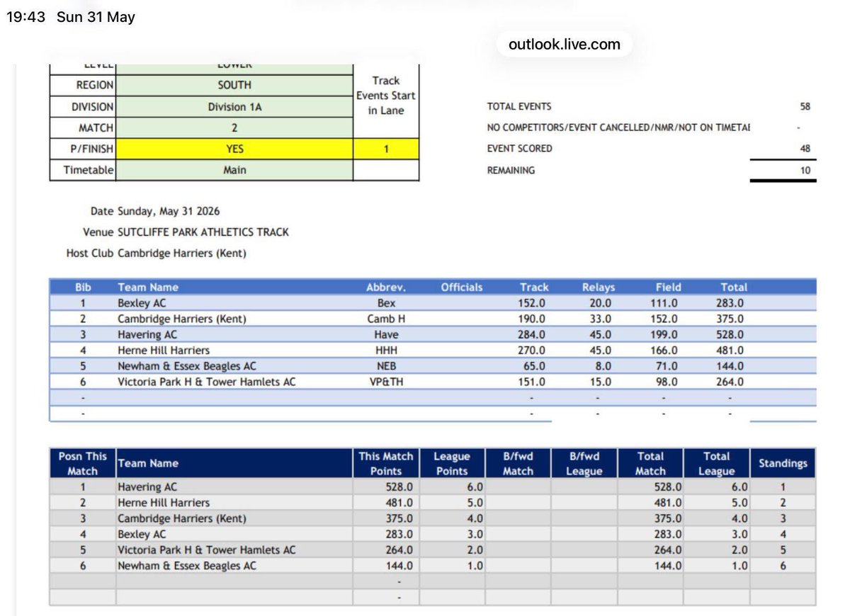The height and width of the screenshot is (616, 850).
Task: Click Cambridge Harriers relays score 33.0
Action: [601, 319]
